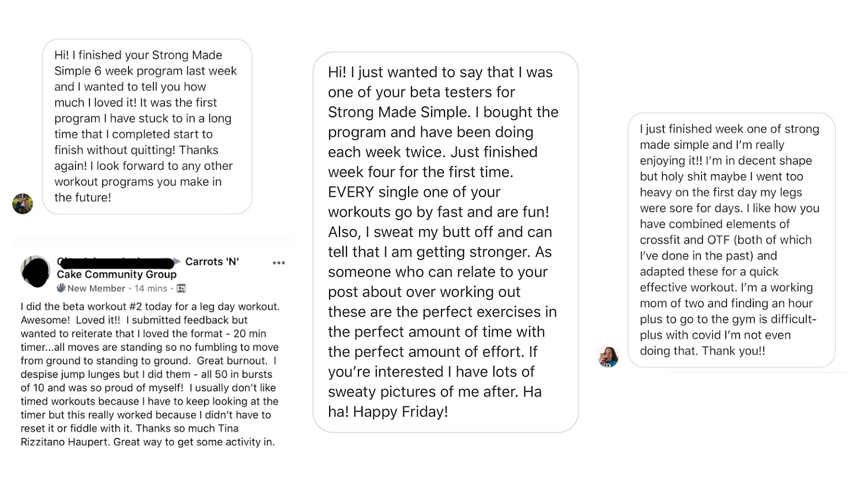Click the arrow icon before Carrots 'N'

click(x=178, y=262)
